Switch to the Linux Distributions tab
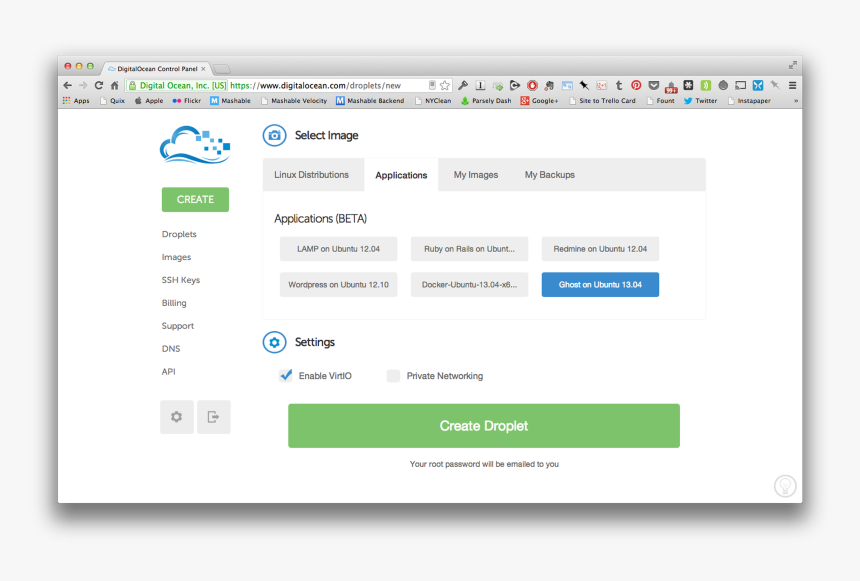 tap(312, 174)
